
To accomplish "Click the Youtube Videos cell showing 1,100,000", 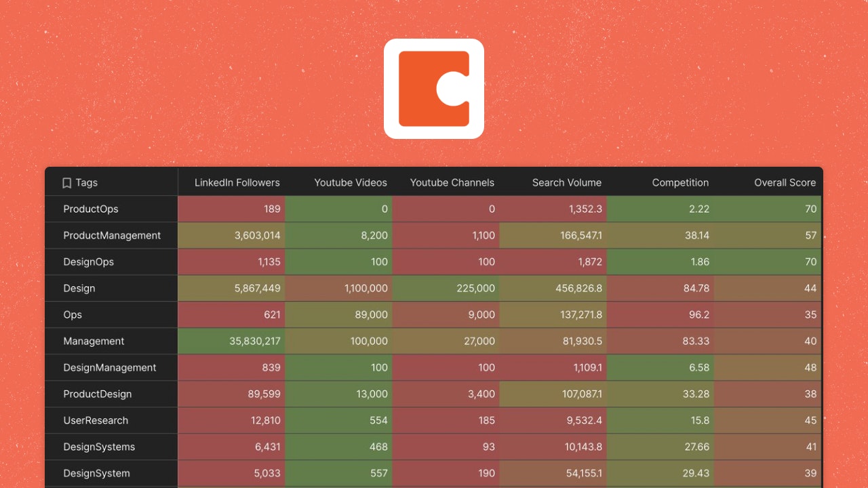I will [339, 288].
